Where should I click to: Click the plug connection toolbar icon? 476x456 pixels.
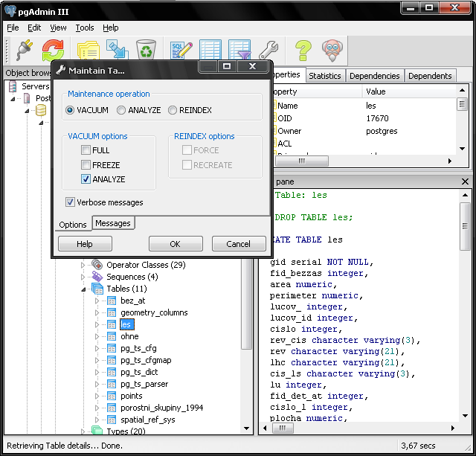click(25, 50)
